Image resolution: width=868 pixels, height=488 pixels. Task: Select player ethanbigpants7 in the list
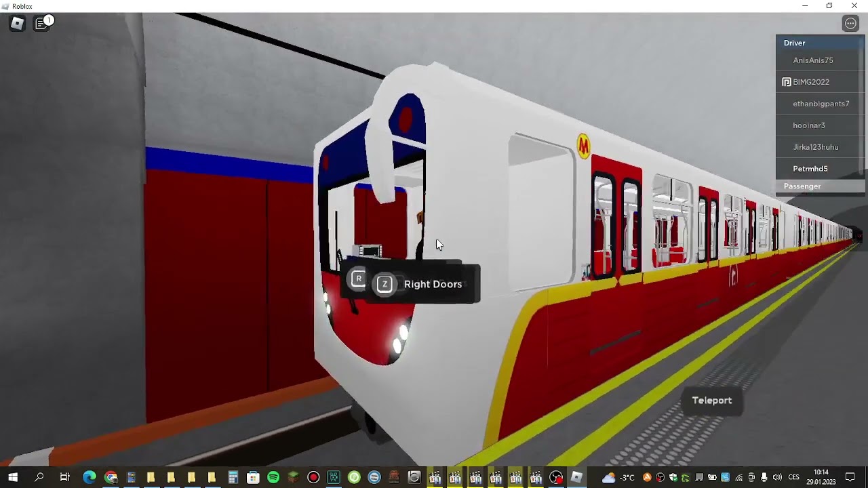(819, 104)
